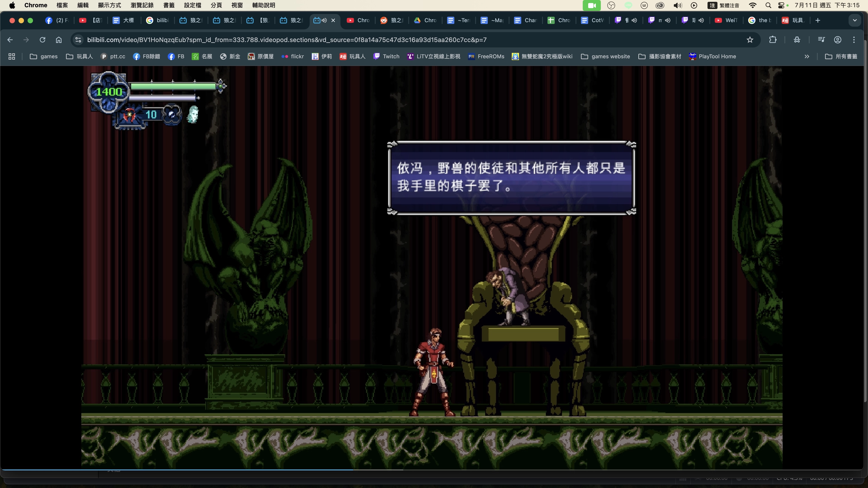Screen dimensions: 868x488
Task: Switch to the Facebook tab
Action: [x=57, y=20]
